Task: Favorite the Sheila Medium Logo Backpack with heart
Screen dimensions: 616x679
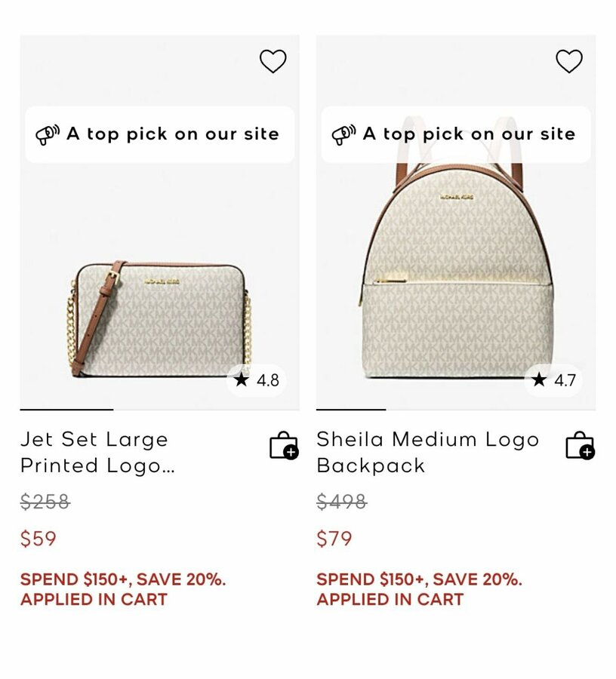Action: point(569,61)
